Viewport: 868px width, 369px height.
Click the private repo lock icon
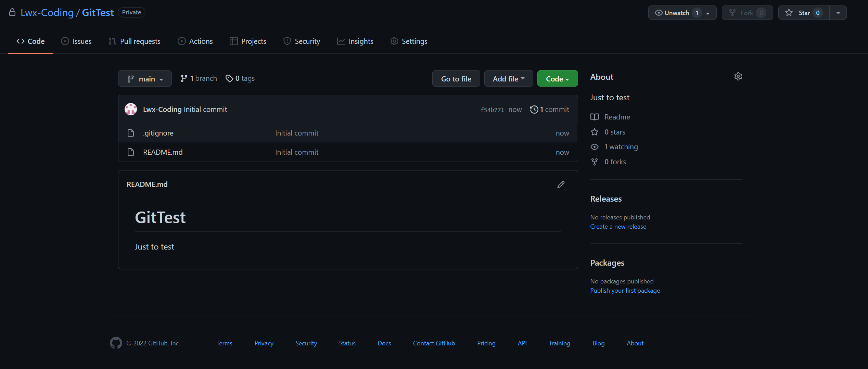tap(12, 12)
